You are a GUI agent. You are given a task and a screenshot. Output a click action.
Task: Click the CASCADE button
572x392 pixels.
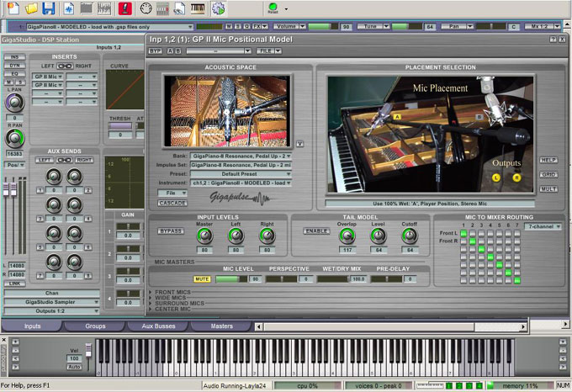coord(172,203)
